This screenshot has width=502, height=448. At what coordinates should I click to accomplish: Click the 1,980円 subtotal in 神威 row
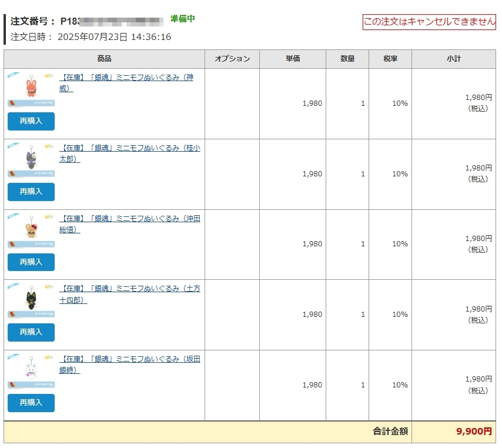(x=478, y=98)
